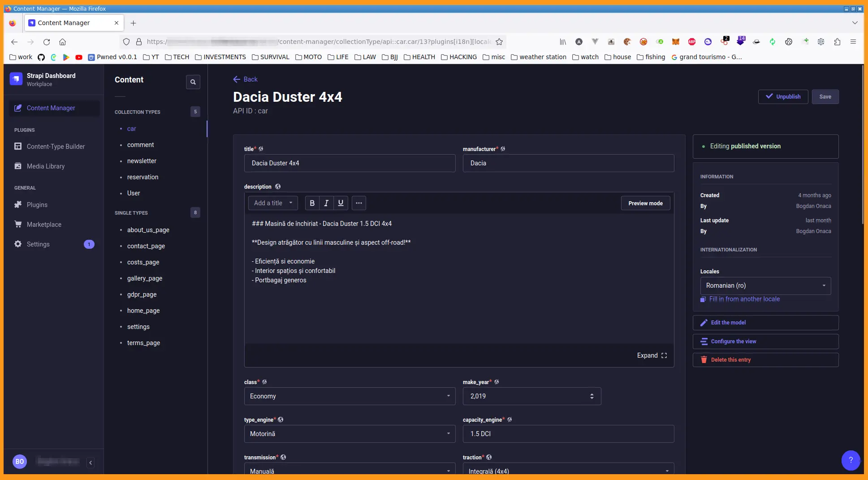The width and height of the screenshot is (868, 480).
Task: Open Marketplace
Action: point(54,225)
